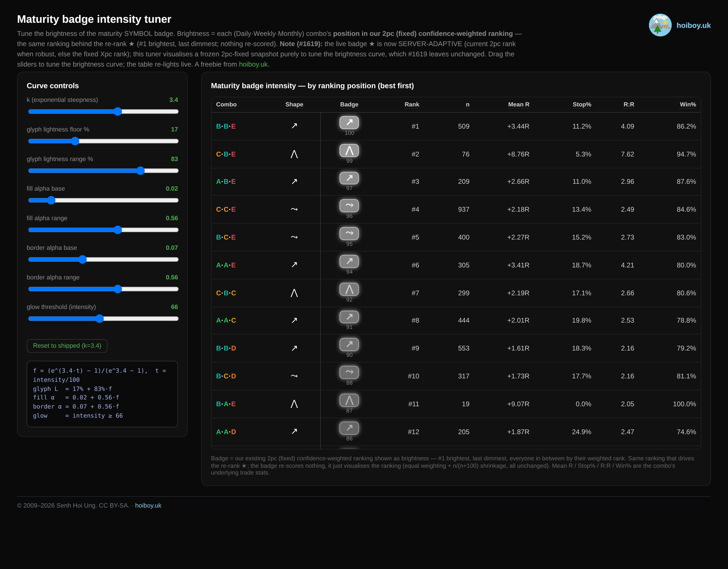Click the +8.76R mean R value

click(x=518, y=154)
